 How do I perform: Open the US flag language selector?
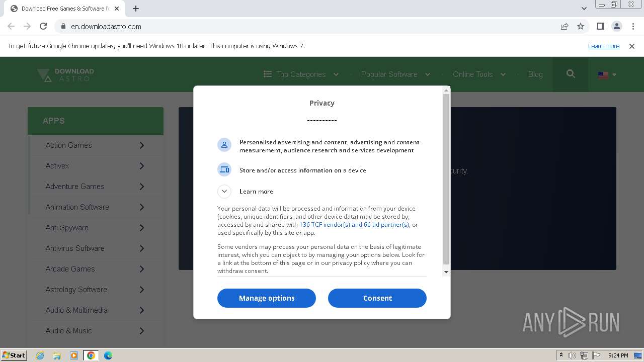tap(607, 75)
